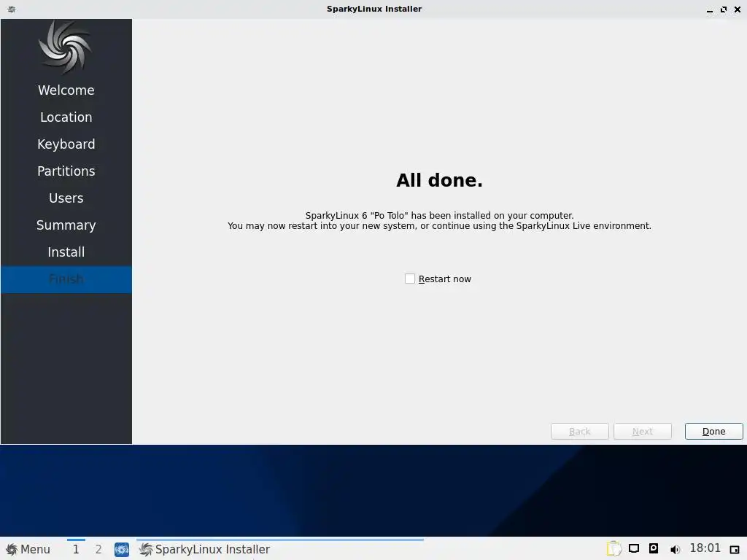Screen dimensions: 747x560
Task: Close the SparkyLinux Installer window
Action: pyautogui.click(x=738, y=9)
